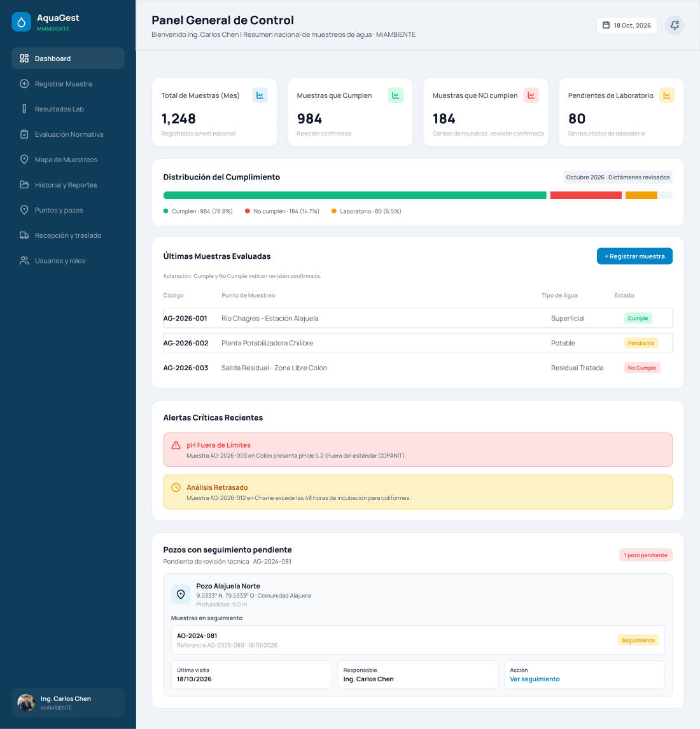
Task: Click the yellow chart icon on Pendientes de Laboratorio
Action: point(666,95)
